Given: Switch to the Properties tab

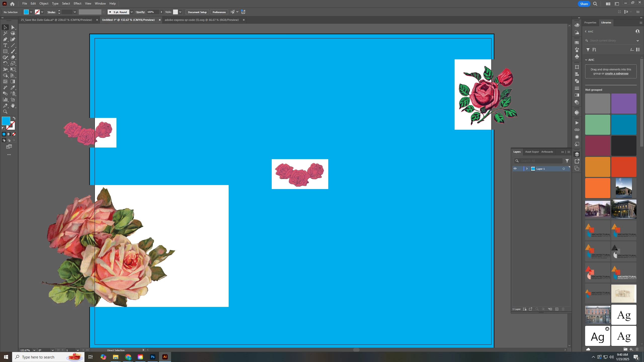Looking at the screenshot, I should (590, 22).
